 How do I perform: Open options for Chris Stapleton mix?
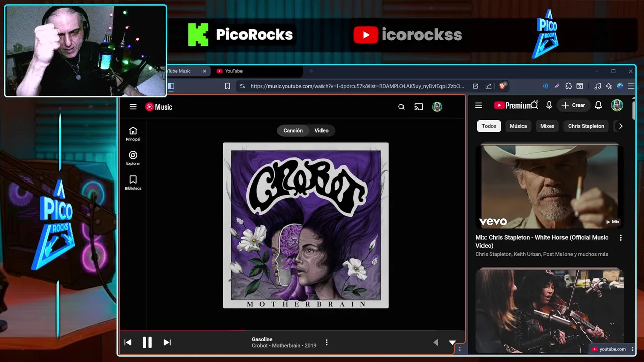coord(620,238)
